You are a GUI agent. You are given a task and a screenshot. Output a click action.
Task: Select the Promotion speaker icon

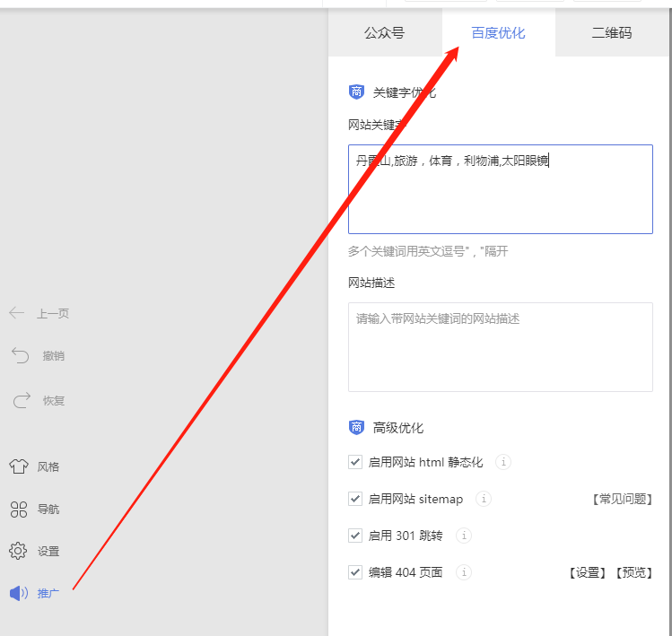[x=19, y=593]
